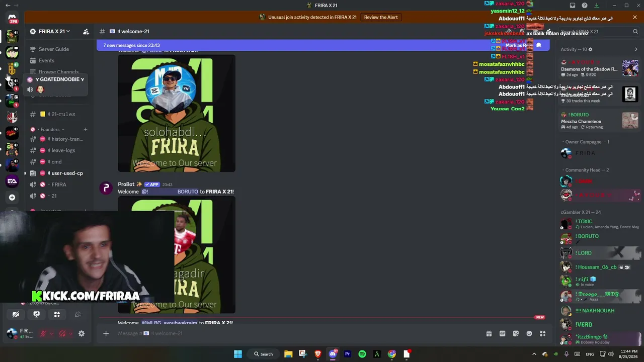Screen dimensions: 644x362
Task: Add a server with the plus icon
Action: coord(12,197)
